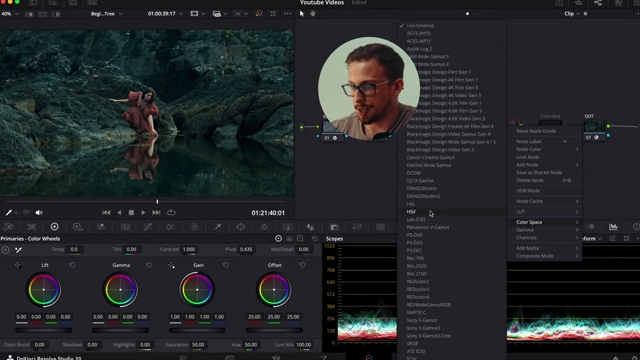Adjust the Lift color wheel
Image resolution: width=640 pixels, height=360 pixels.
tap(44, 290)
